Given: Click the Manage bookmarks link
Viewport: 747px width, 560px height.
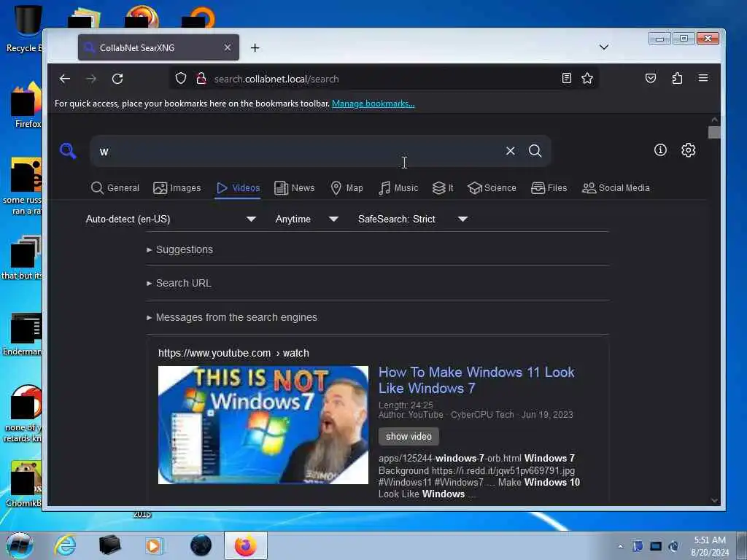Looking at the screenshot, I should [373, 104].
